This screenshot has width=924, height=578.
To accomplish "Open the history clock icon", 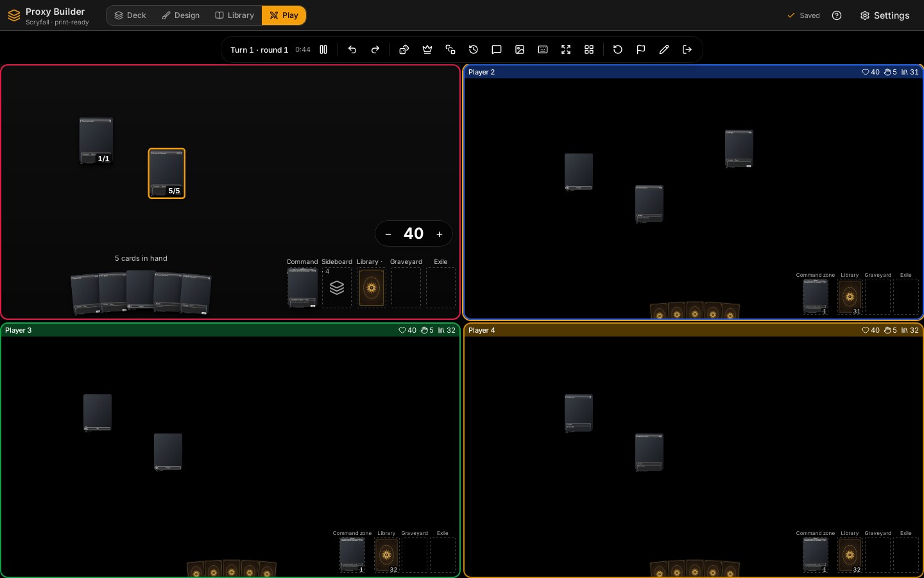I will (474, 49).
